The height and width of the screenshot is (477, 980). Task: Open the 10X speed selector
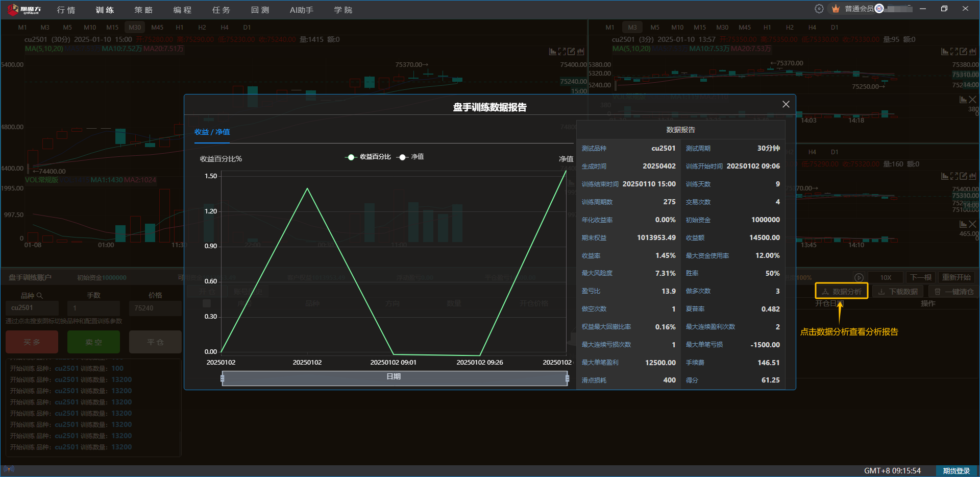coord(886,277)
